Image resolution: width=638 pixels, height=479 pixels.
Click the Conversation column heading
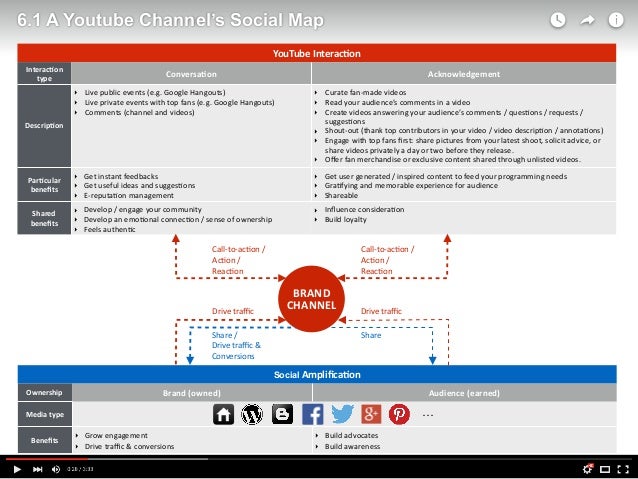[x=191, y=74]
